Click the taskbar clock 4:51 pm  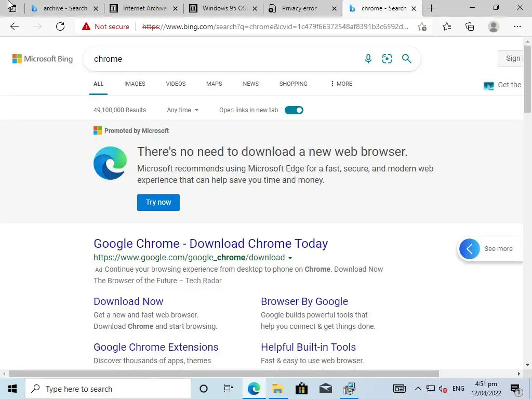pos(486,389)
